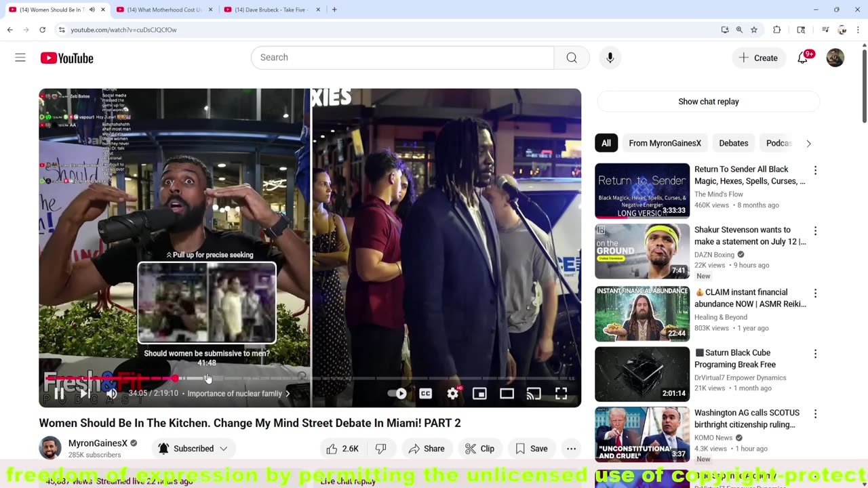
Task: Open options for Saturn Black Cube video
Action: coord(815,354)
